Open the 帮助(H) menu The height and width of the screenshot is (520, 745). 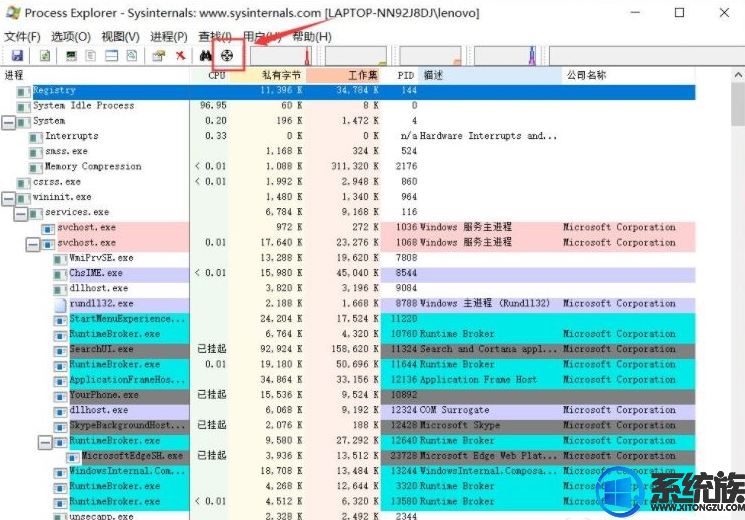(312, 37)
